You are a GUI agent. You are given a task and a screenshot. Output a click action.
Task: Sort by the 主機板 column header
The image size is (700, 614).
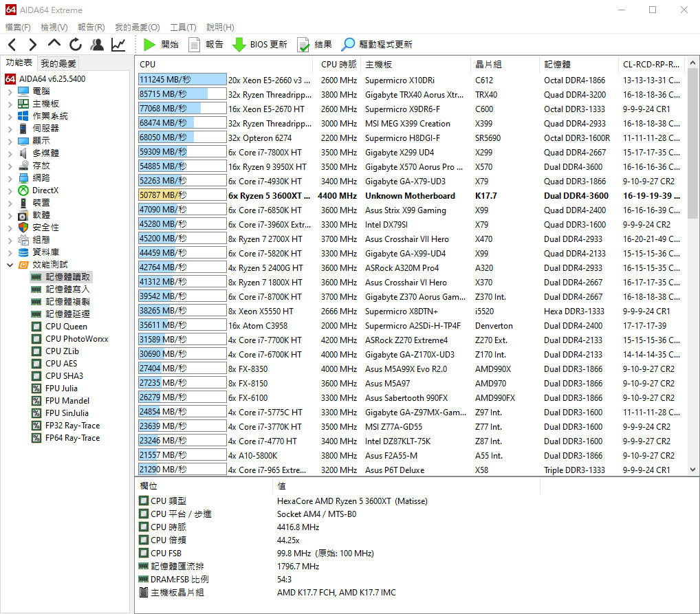(415, 65)
